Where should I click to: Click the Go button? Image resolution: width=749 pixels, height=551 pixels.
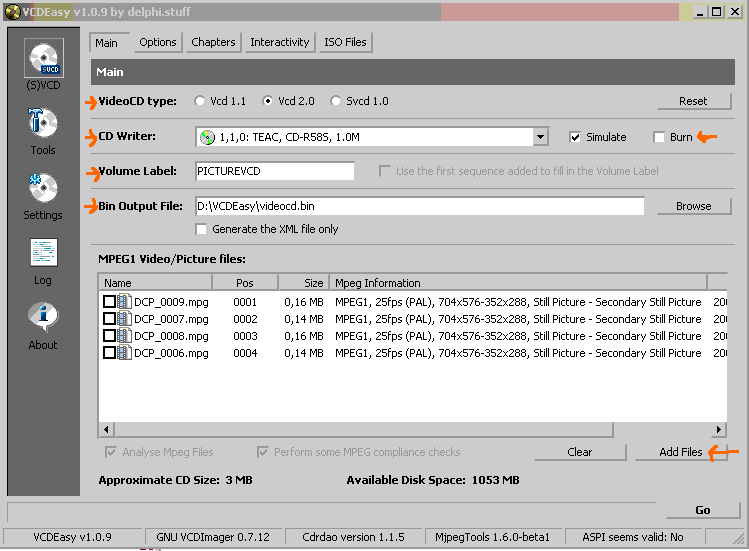point(703,510)
